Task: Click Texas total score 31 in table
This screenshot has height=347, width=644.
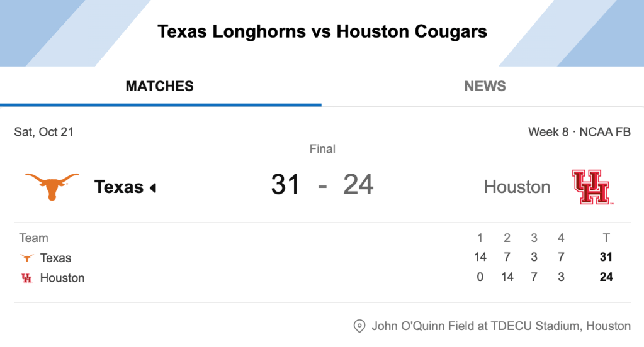Action: point(606,257)
